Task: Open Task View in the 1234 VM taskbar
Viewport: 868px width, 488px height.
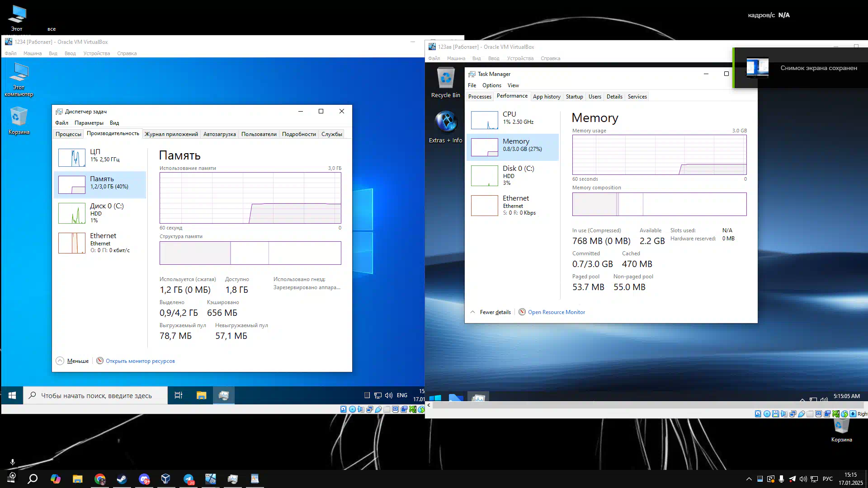Action: pos(179,395)
